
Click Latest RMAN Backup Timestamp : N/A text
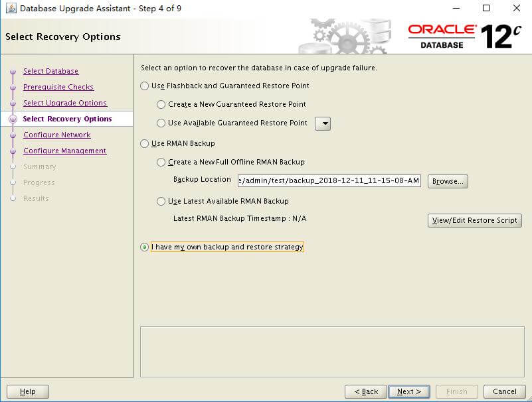tap(240, 219)
